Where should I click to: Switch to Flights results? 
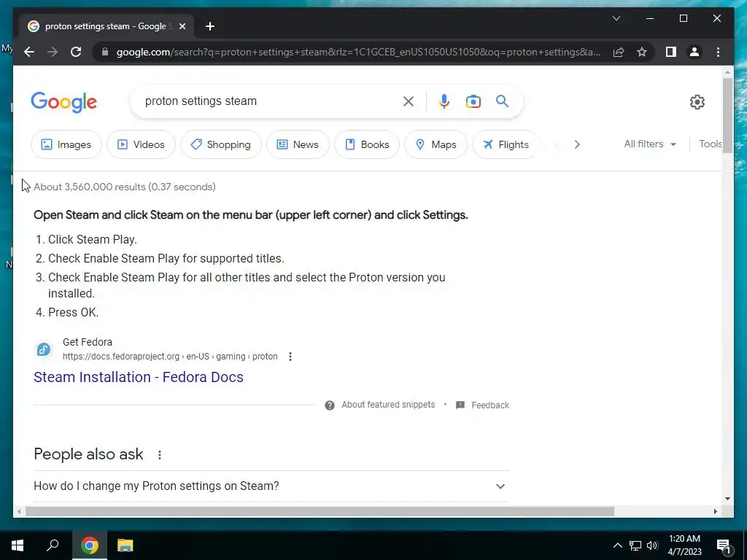(x=506, y=144)
